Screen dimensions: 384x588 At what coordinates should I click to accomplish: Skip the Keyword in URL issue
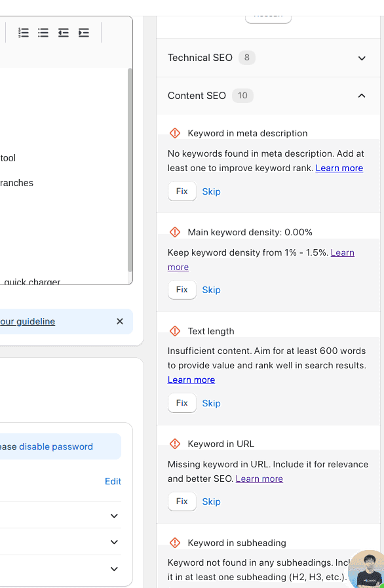[x=211, y=501]
